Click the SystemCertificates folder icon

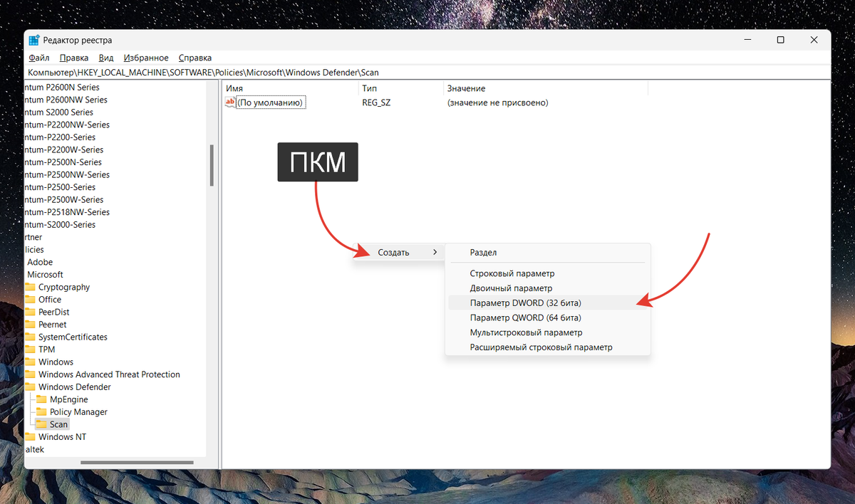pos(30,337)
